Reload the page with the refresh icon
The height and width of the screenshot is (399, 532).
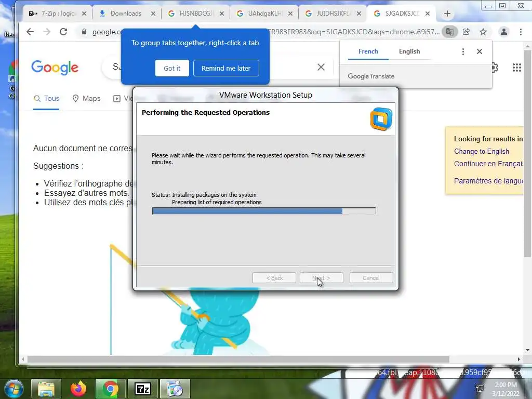(63, 32)
